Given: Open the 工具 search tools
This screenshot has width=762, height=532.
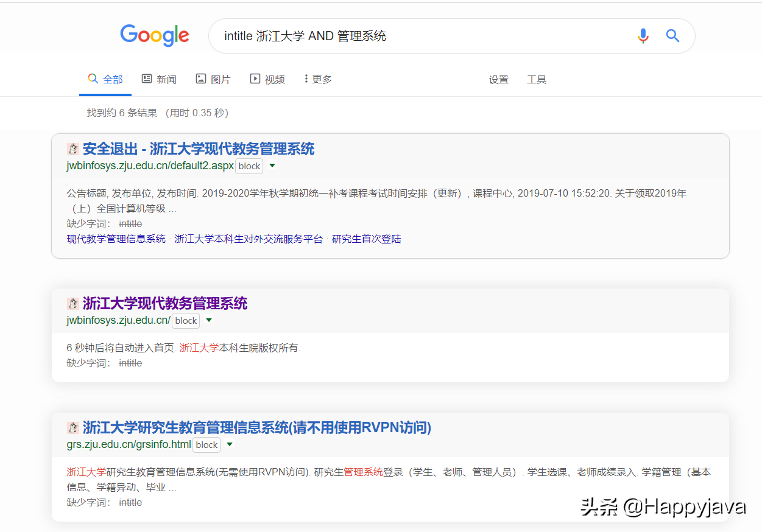Looking at the screenshot, I should 537,80.
